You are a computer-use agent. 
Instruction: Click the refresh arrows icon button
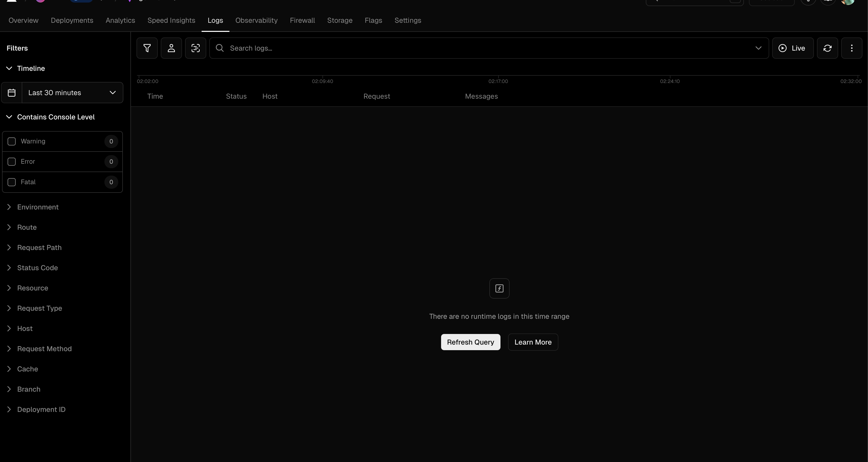tap(827, 48)
